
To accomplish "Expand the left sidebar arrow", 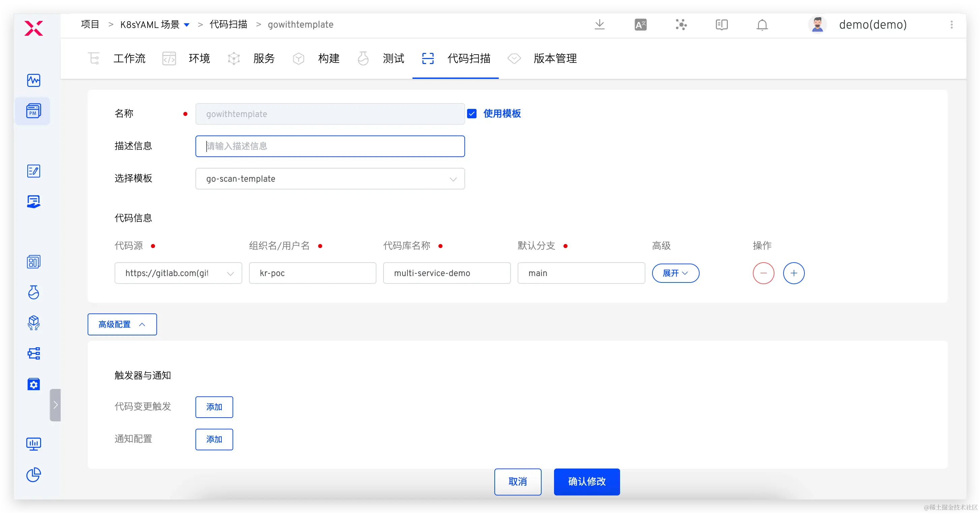I will pos(56,404).
